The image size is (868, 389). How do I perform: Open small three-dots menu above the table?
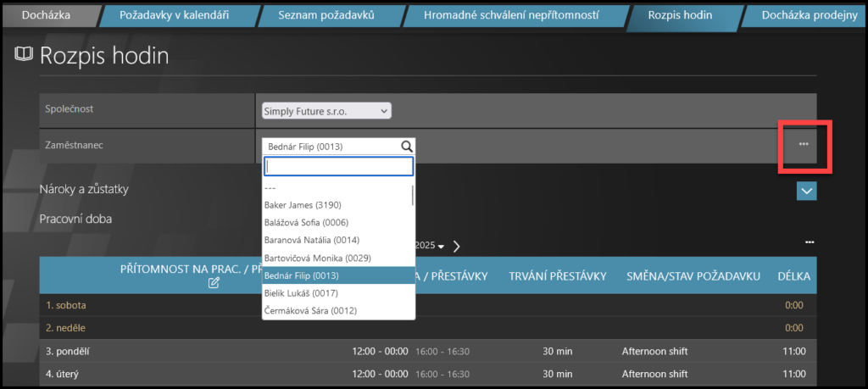[809, 243]
